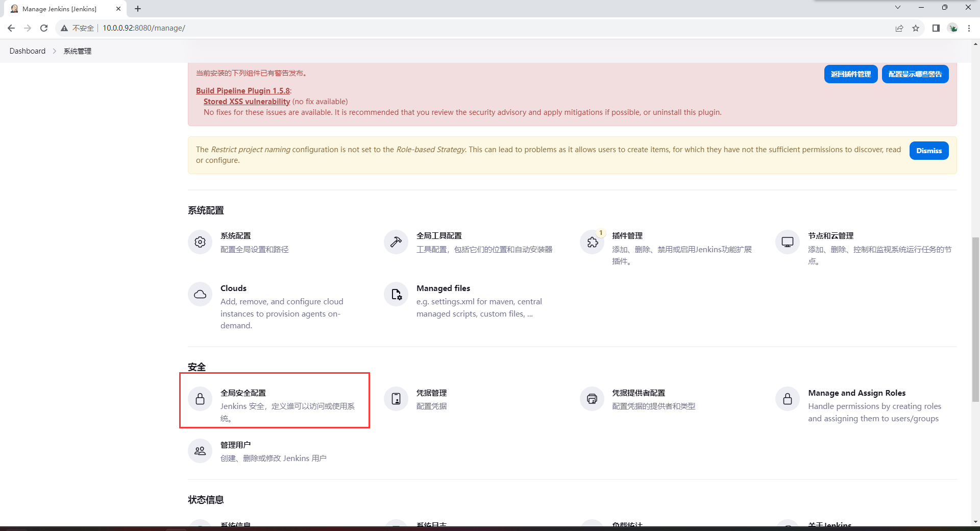The height and width of the screenshot is (531, 980).
Task: Go to Dashboard in the breadcrumb
Action: [28, 51]
